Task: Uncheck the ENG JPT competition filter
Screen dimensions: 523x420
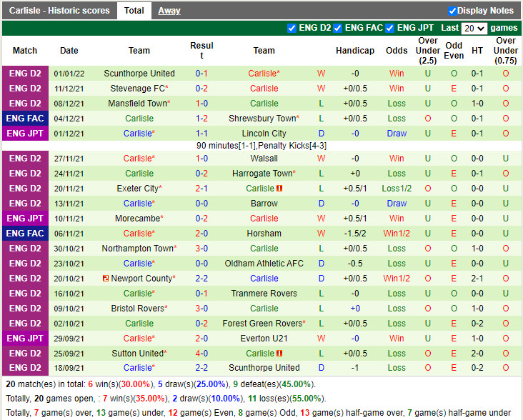Action: click(389, 29)
